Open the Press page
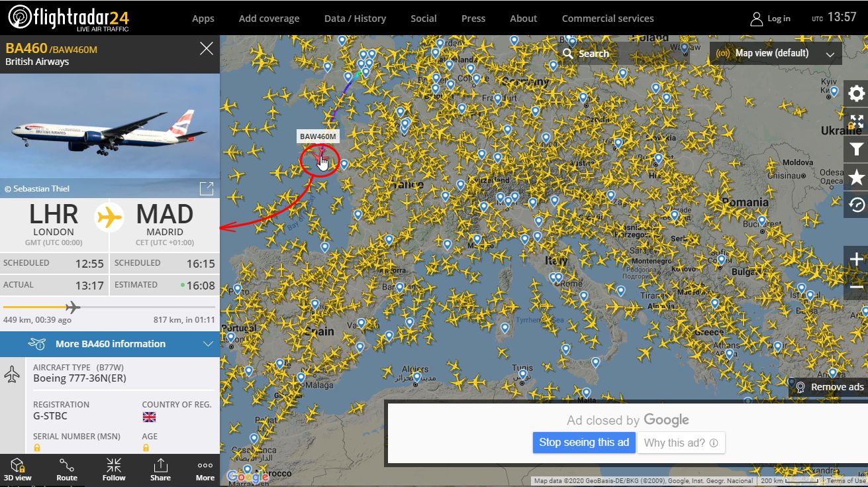Viewport: 868px width, 487px height. coord(473,19)
